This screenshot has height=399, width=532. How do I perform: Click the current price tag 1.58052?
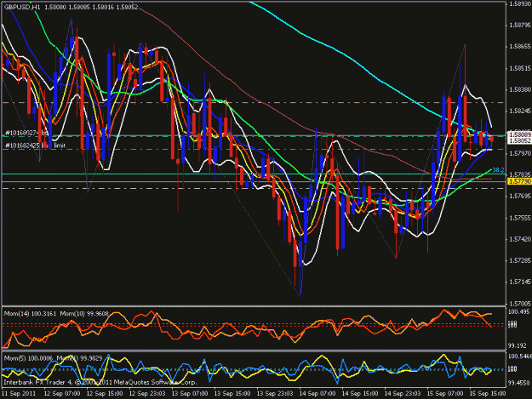(519, 140)
